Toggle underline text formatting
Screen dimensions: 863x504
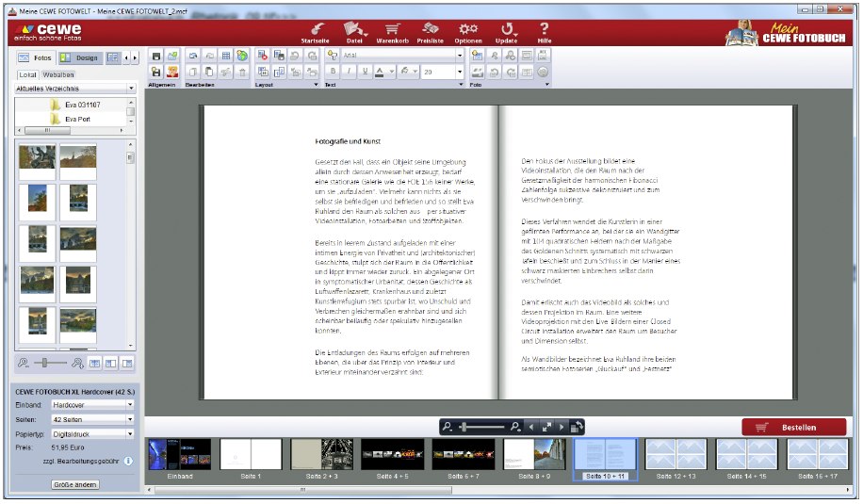(365, 72)
